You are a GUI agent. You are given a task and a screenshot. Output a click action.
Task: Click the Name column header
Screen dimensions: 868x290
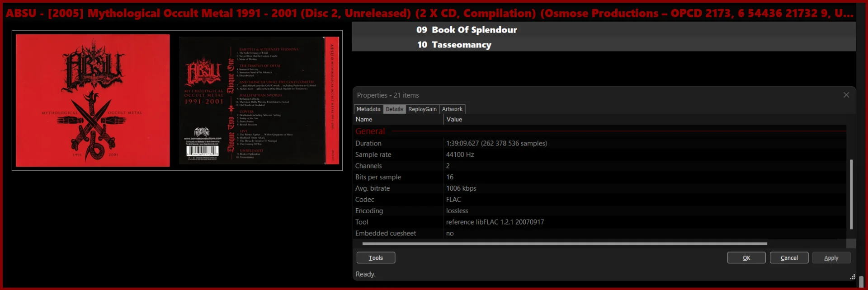[398, 119]
